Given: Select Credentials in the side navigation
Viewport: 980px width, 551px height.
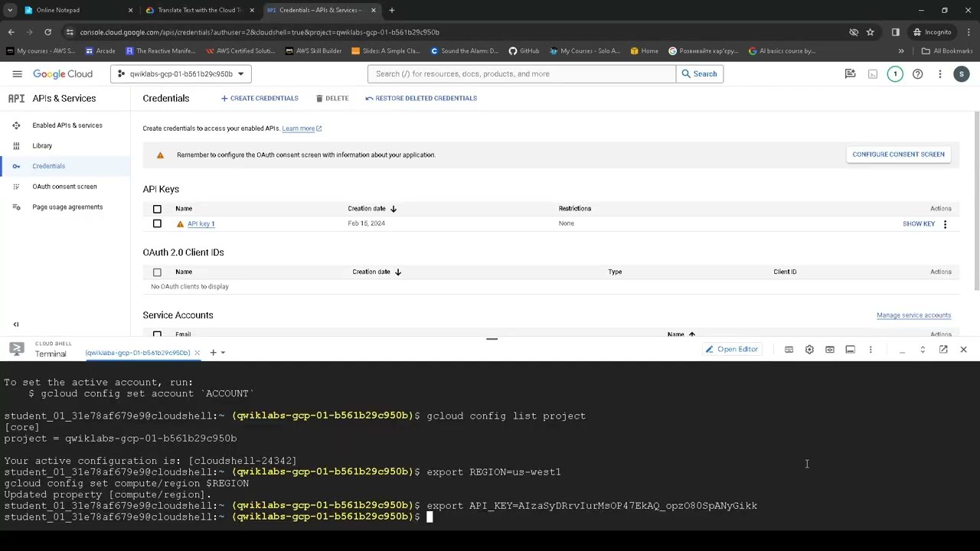Looking at the screenshot, I should [49, 166].
